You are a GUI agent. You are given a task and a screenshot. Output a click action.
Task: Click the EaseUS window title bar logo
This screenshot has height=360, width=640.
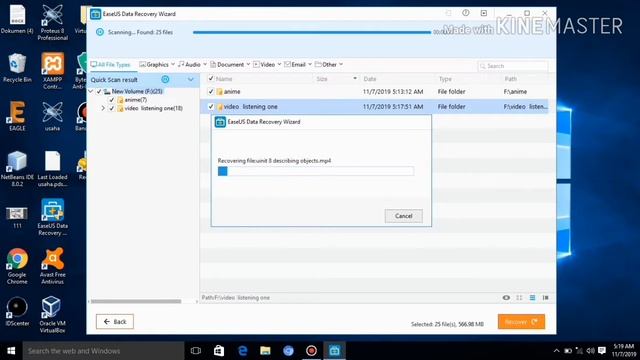96,14
